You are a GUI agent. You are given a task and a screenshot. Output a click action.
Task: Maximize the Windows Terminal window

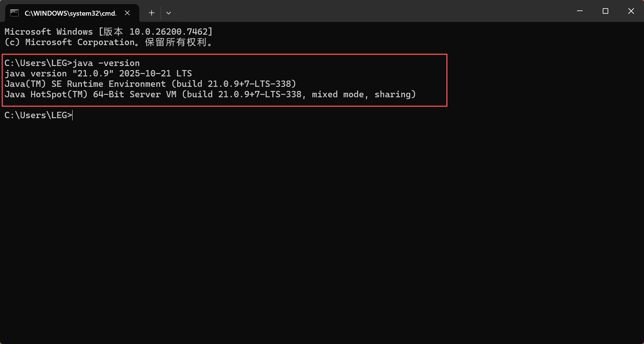click(605, 11)
